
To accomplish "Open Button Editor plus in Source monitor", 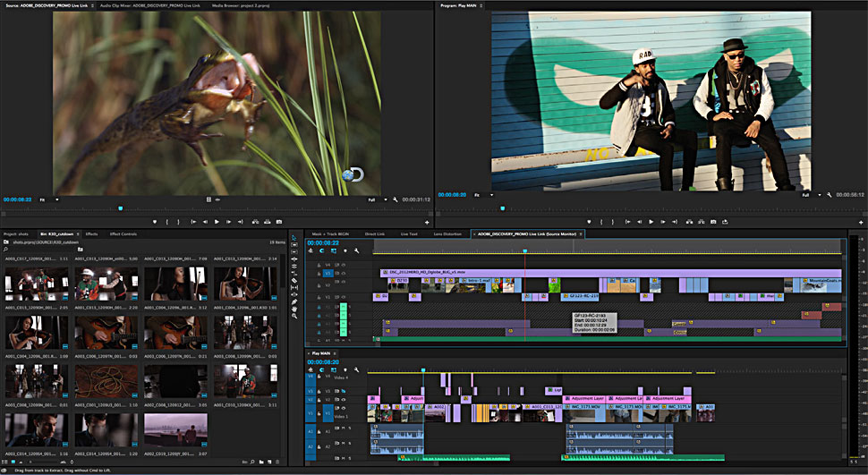I will coord(427,222).
